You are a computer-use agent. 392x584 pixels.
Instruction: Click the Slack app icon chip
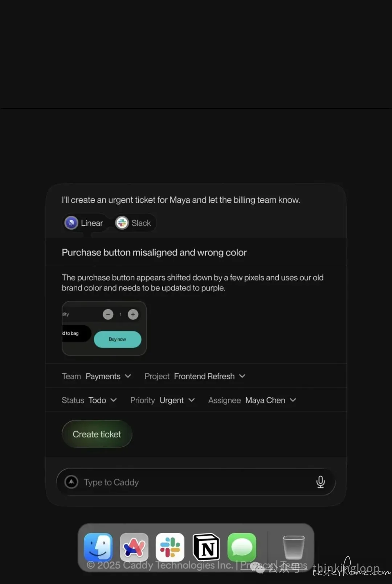pos(134,223)
